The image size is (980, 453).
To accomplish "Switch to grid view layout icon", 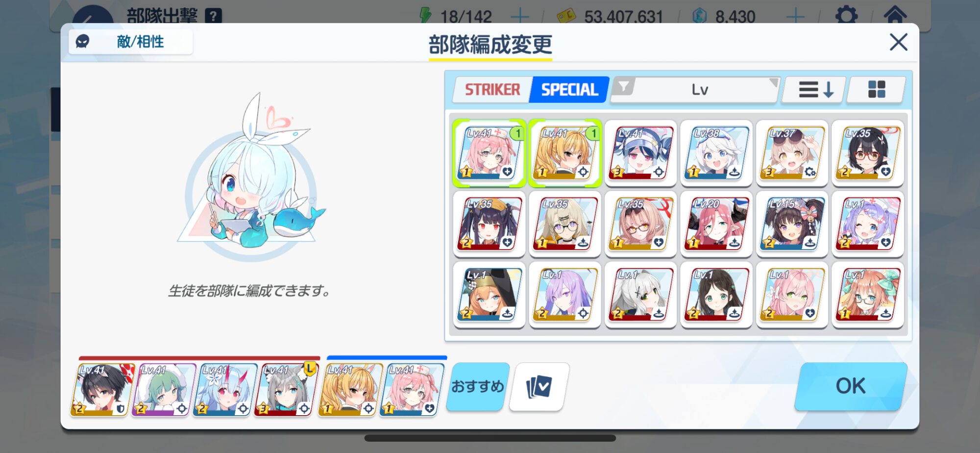I will coord(876,90).
